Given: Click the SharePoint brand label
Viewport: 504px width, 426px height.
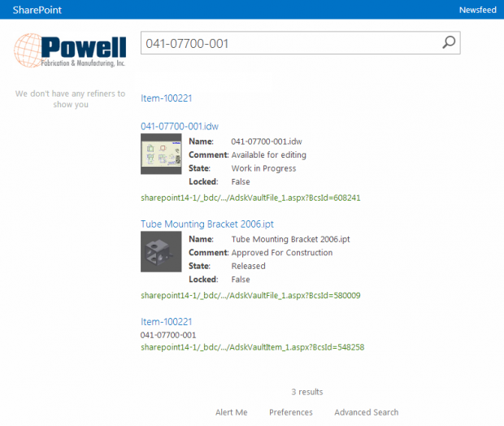Looking at the screenshot, I should (37, 10).
